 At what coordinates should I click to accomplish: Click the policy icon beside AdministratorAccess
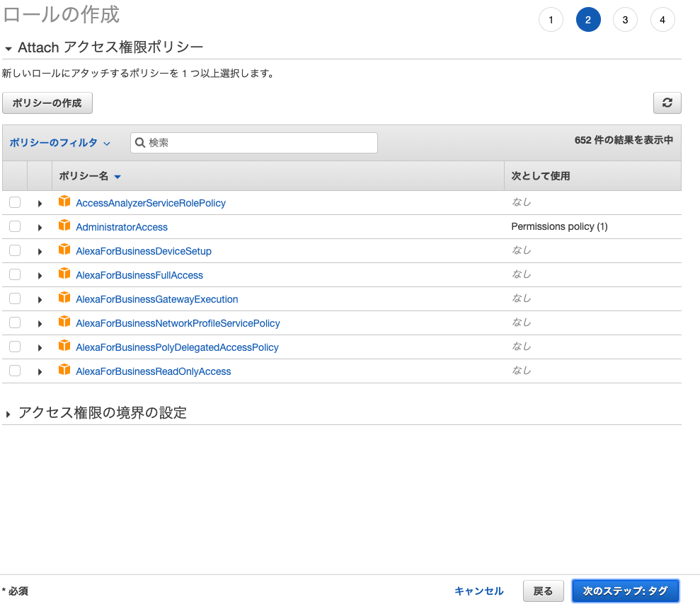(64, 226)
